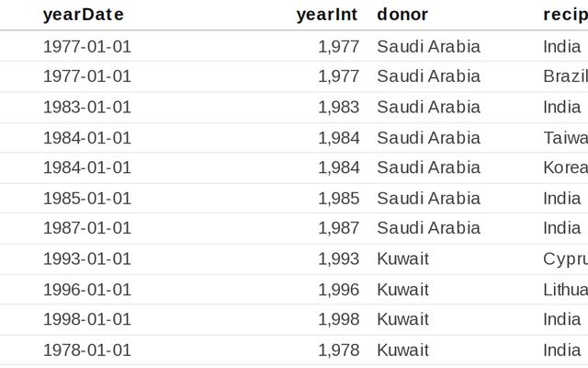The width and height of the screenshot is (588, 368).
Task: Click the yearDate column header
Action: coord(83,15)
